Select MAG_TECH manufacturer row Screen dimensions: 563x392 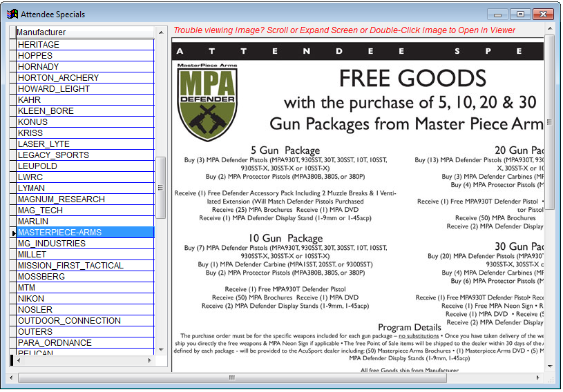(x=86, y=210)
